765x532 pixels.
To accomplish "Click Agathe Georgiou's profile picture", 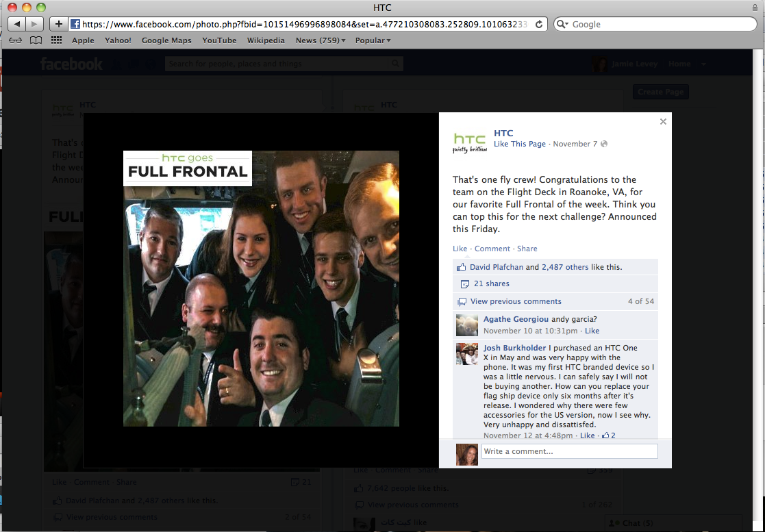I will point(467,325).
